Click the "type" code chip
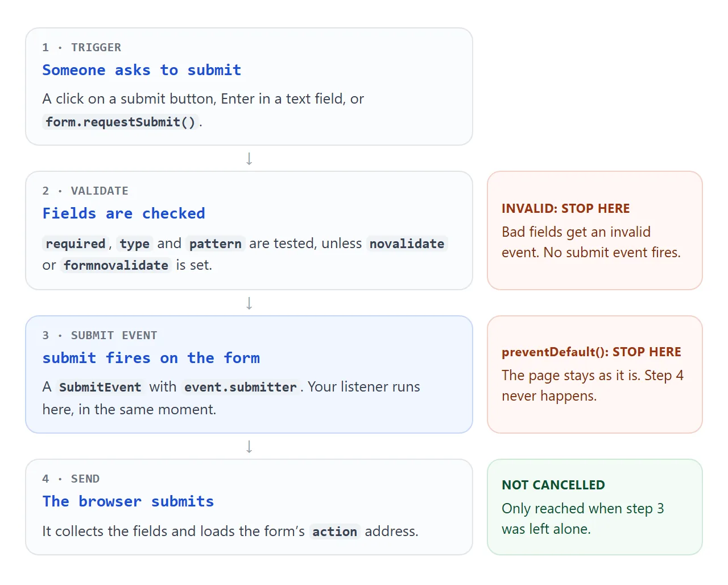728x585 pixels. pos(135,244)
